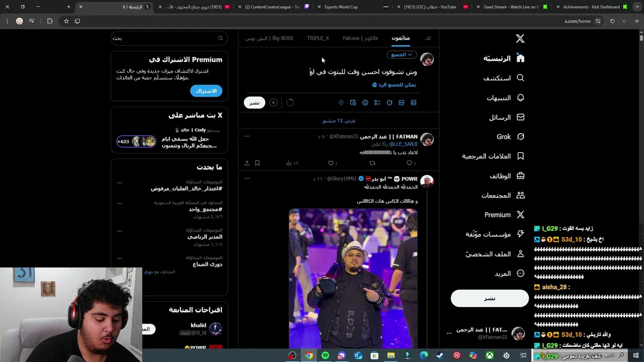
Task: Open trend #مجتمع_واحد
Action: tap(205, 210)
